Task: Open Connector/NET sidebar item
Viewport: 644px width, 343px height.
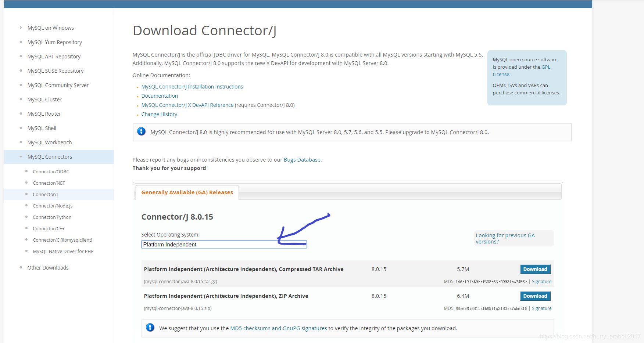Action: (x=49, y=183)
